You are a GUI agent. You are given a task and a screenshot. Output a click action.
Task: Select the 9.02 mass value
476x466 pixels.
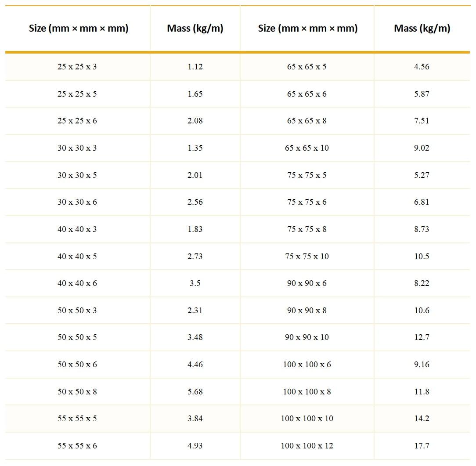tap(422, 148)
